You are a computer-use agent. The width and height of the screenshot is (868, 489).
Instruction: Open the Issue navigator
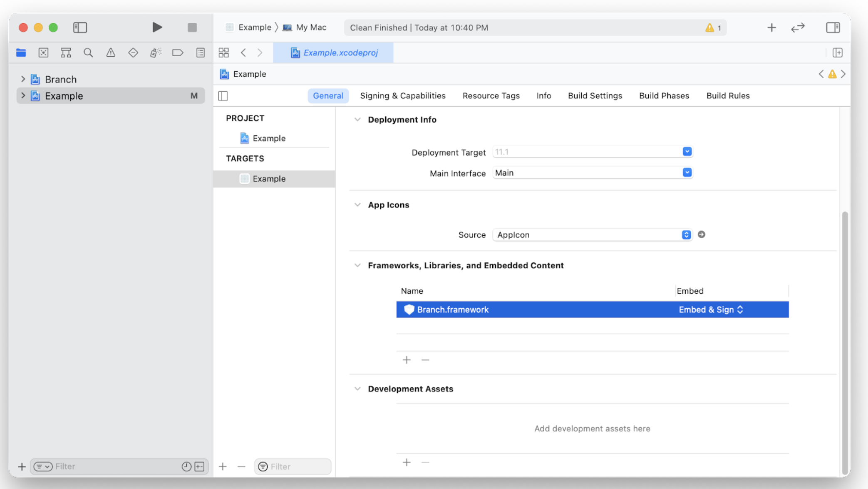coord(111,52)
